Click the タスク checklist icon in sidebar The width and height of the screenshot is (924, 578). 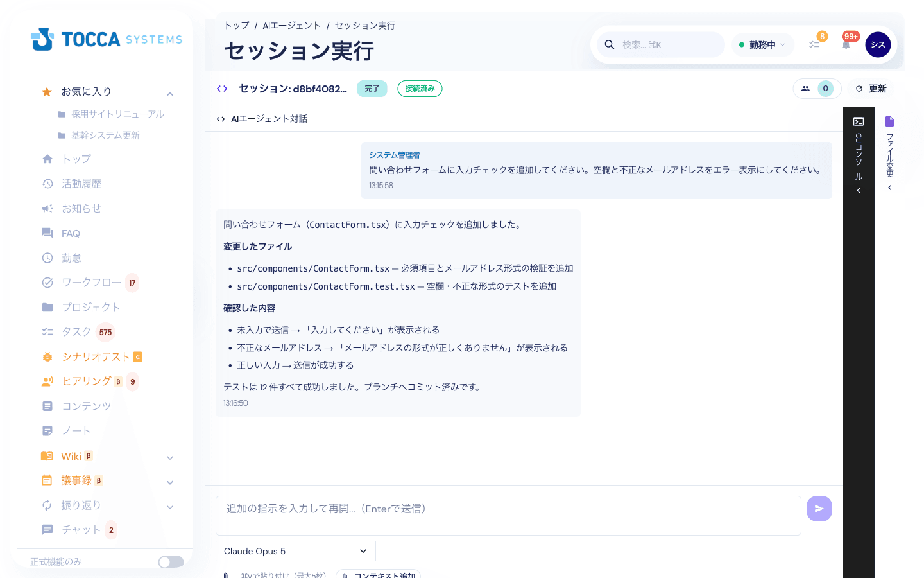click(x=47, y=332)
